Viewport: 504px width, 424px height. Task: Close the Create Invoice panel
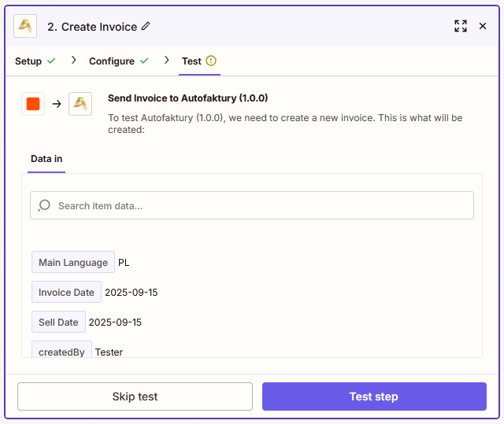click(x=482, y=26)
